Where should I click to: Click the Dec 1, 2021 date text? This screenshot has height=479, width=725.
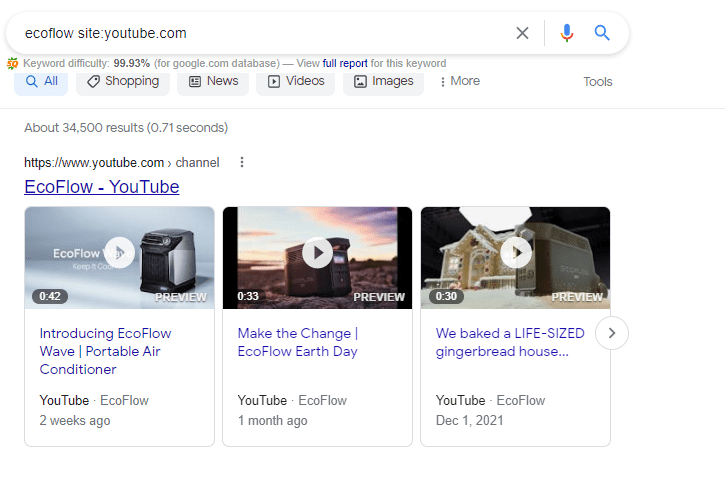pyautogui.click(x=469, y=420)
